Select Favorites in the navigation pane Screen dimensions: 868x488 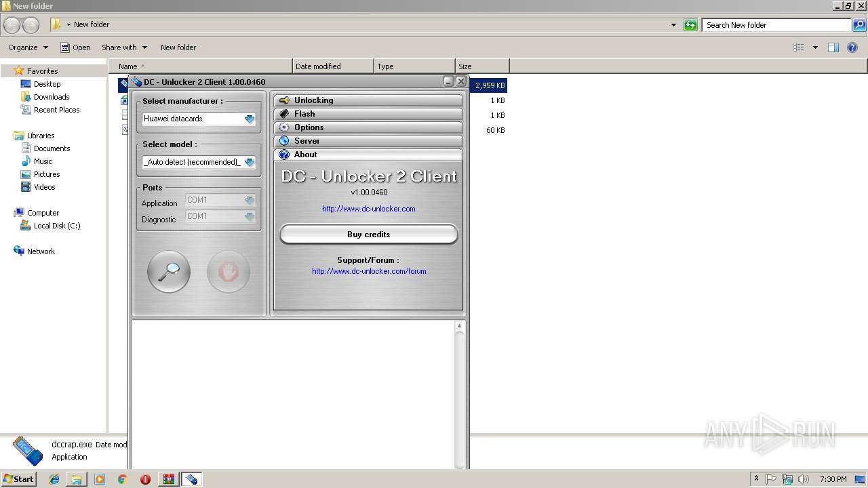[42, 71]
